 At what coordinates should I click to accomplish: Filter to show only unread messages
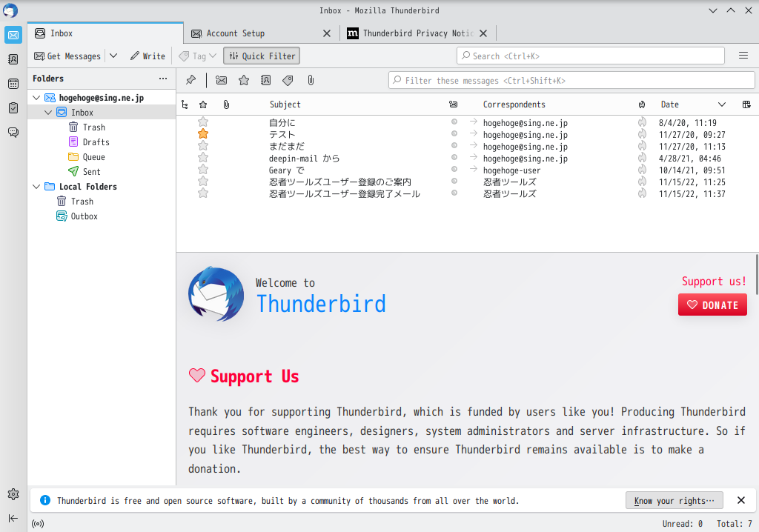point(221,80)
